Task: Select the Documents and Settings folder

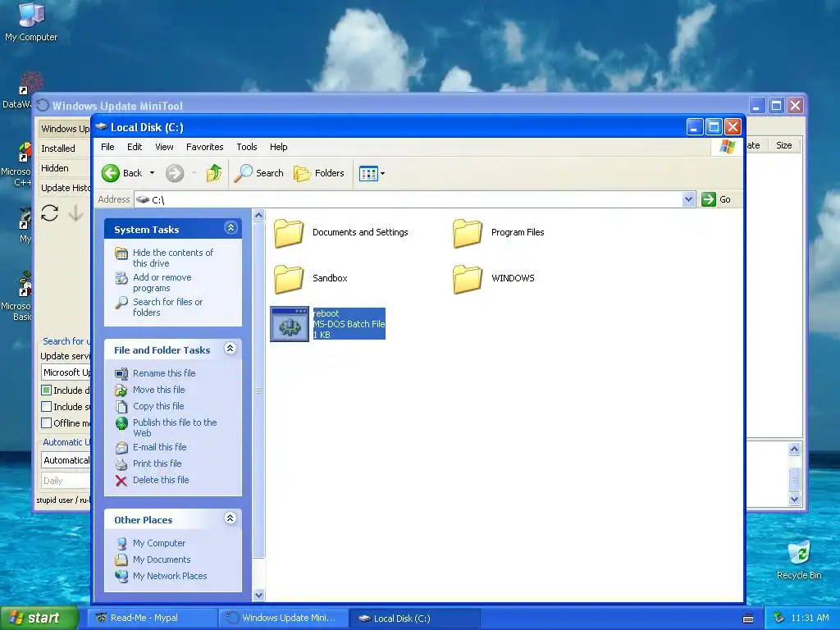Action: [x=340, y=233]
